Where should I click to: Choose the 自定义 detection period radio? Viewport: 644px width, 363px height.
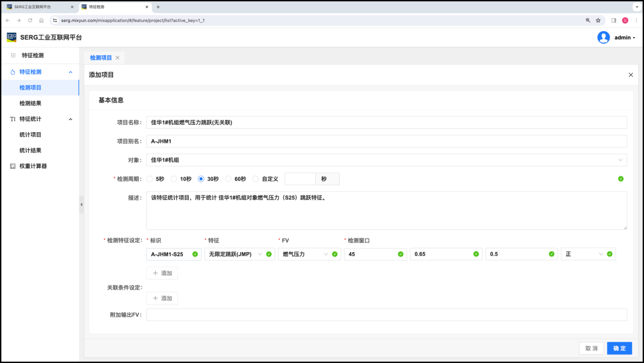click(256, 179)
